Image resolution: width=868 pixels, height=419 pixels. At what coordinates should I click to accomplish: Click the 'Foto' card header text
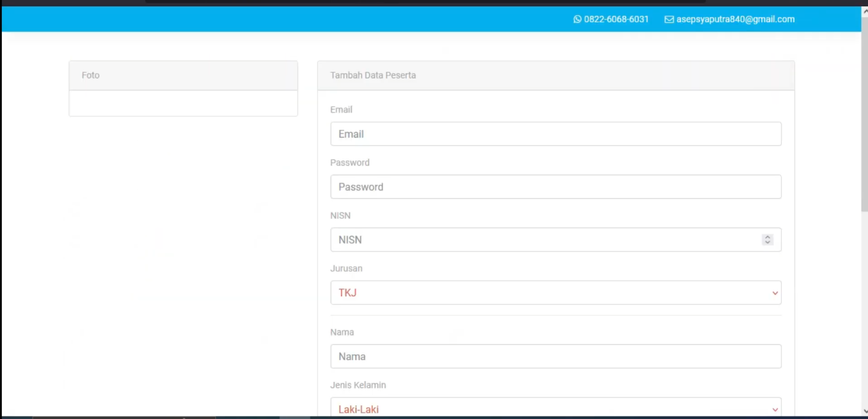pyautogui.click(x=90, y=75)
